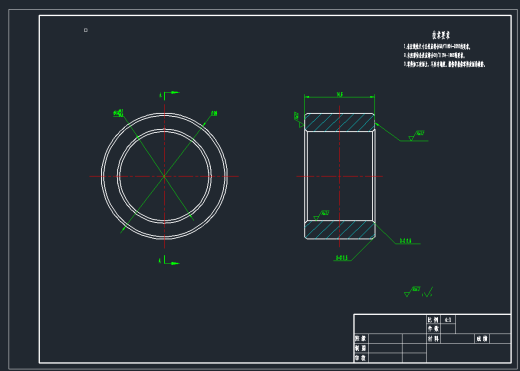Select the lowest chamfer leader label below section
Viewport: 520px width, 371px height.
coord(341,258)
